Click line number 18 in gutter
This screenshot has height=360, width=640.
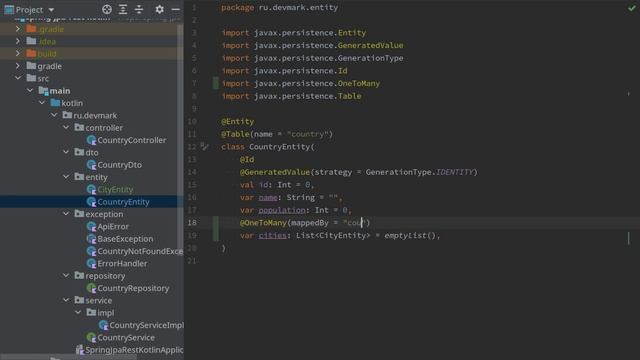click(192, 222)
